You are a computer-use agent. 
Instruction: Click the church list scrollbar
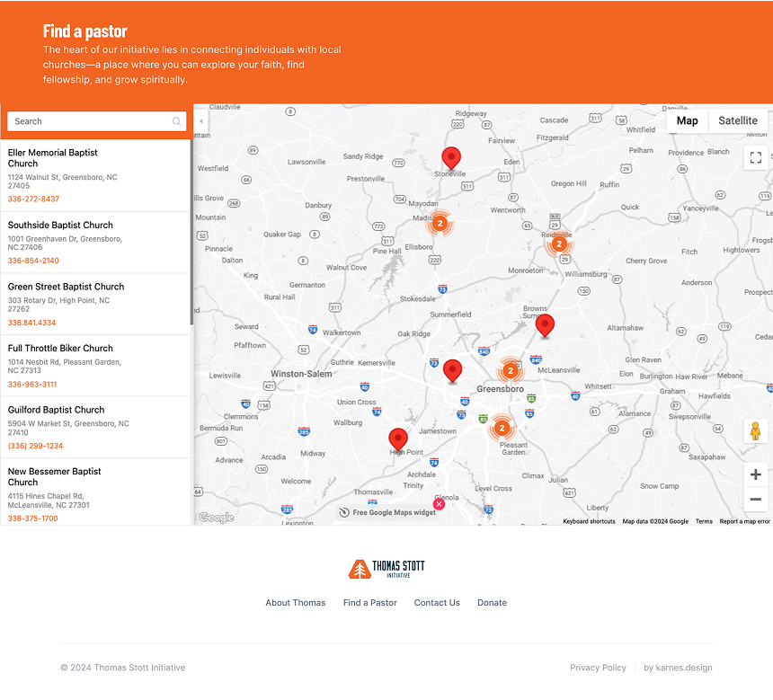pyautogui.click(x=191, y=232)
